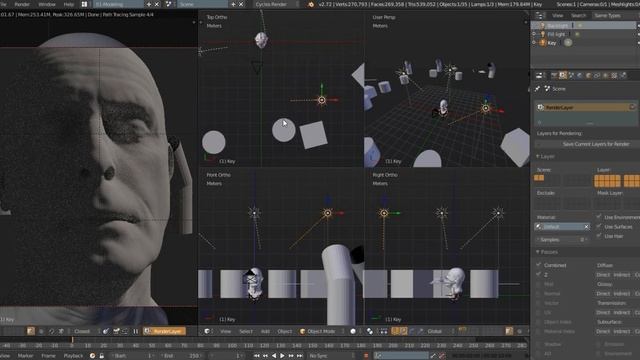Click the Start frame field
Viewport: 640px width, 360px height.
click(133, 356)
